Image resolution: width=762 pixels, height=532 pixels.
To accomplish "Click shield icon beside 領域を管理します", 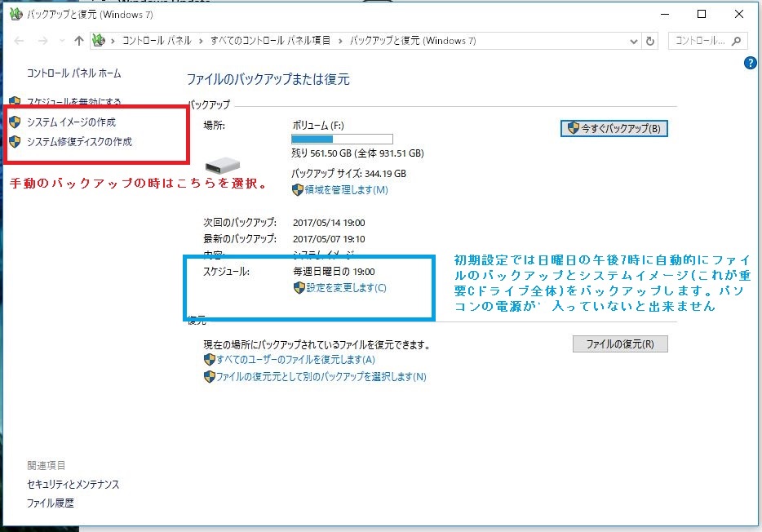I will point(298,189).
